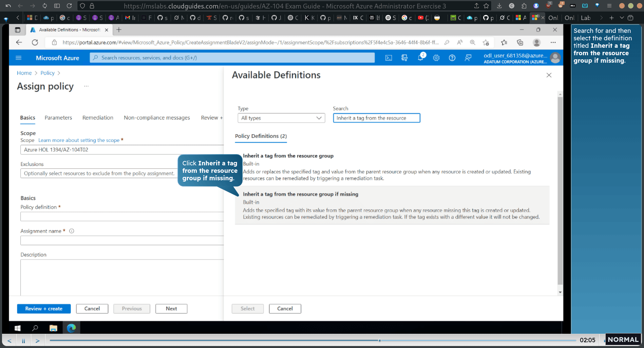Click the definitions Search input field
This screenshot has width=644, height=348.
point(377,118)
